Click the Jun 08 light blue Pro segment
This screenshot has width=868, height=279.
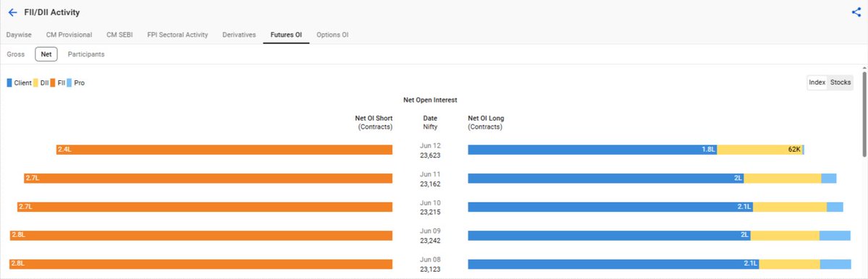835,264
